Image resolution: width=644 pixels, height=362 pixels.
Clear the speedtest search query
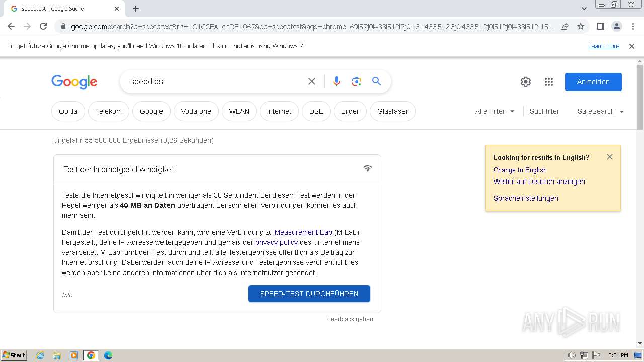(x=312, y=81)
